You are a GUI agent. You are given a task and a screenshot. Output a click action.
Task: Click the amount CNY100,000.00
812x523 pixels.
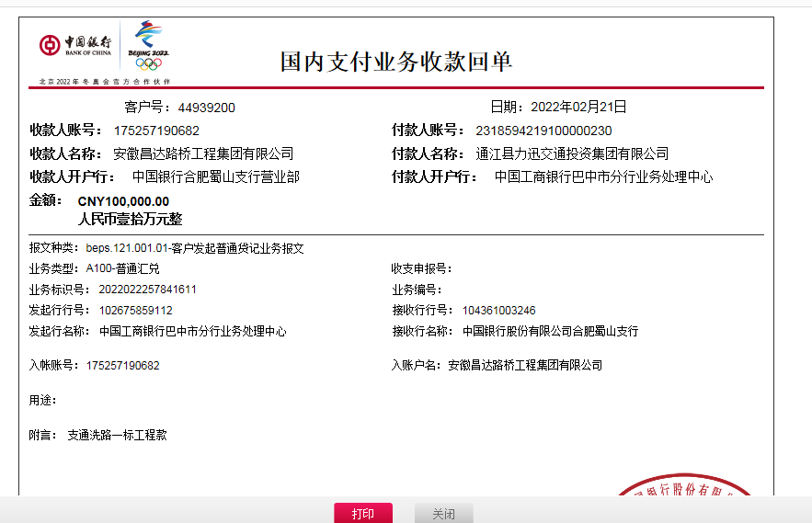tap(123, 201)
